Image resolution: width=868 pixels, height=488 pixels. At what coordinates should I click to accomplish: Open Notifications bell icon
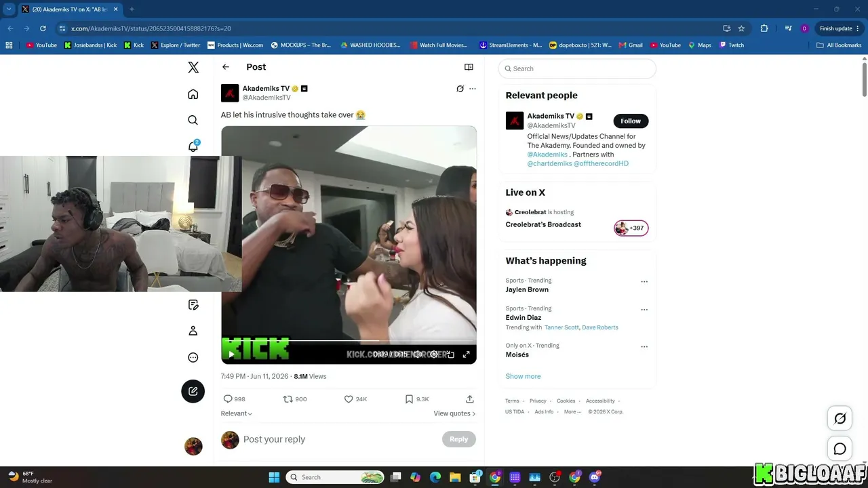click(x=193, y=146)
